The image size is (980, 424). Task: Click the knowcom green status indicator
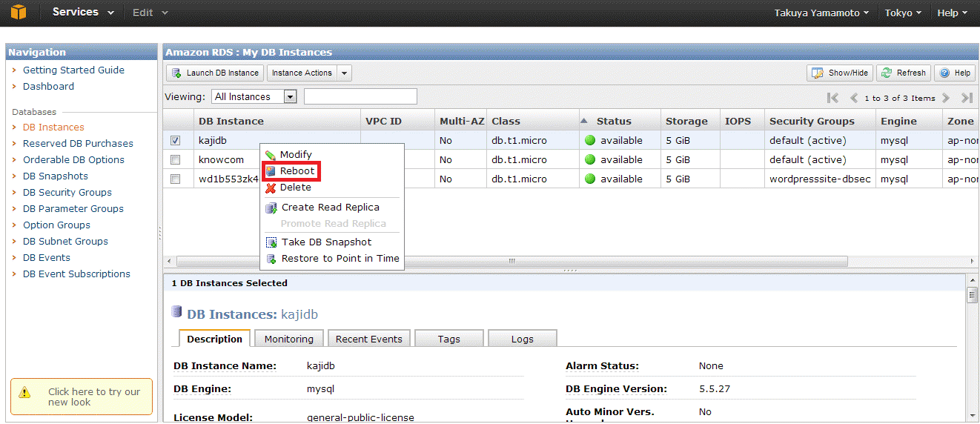pyautogui.click(x=591, y=159)
